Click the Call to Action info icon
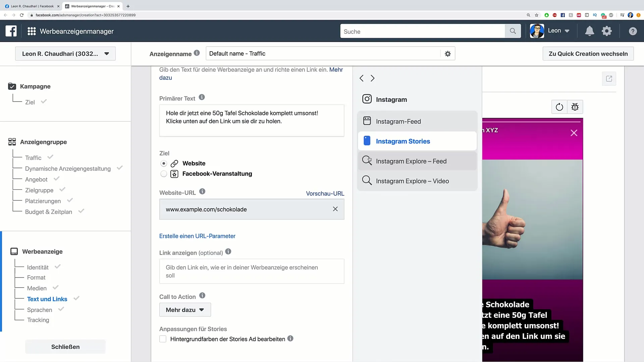This screenshot has width=644, height=362. click(202, 295)
